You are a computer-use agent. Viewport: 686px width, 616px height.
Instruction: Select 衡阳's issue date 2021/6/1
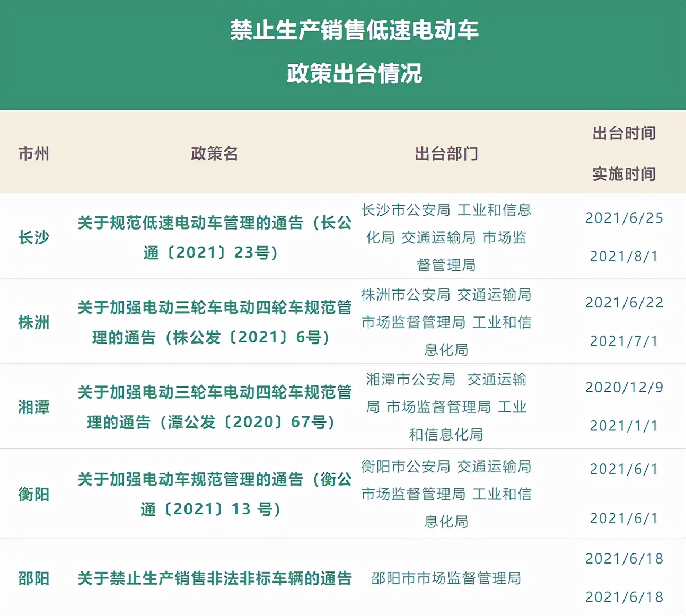pos(624,469)
